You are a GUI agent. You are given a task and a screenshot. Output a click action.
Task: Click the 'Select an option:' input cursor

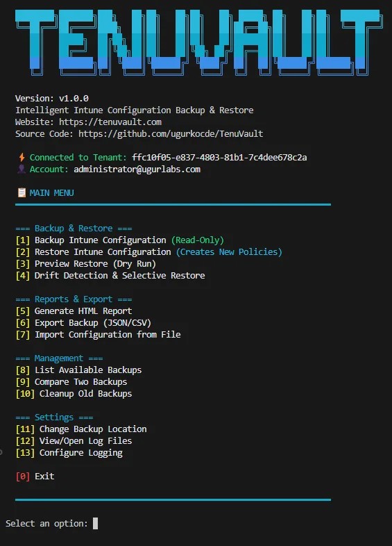95,523
